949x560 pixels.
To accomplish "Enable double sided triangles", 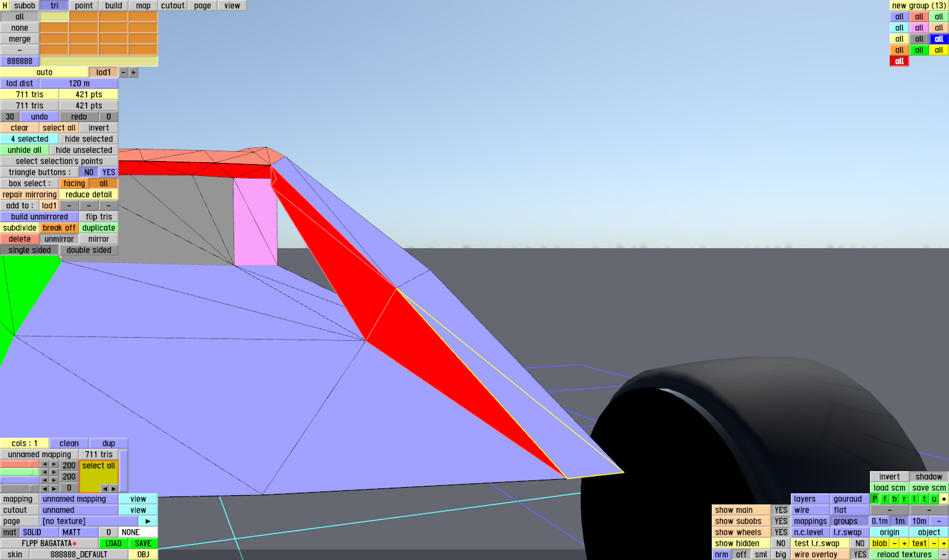I will (x=89, y=250).
